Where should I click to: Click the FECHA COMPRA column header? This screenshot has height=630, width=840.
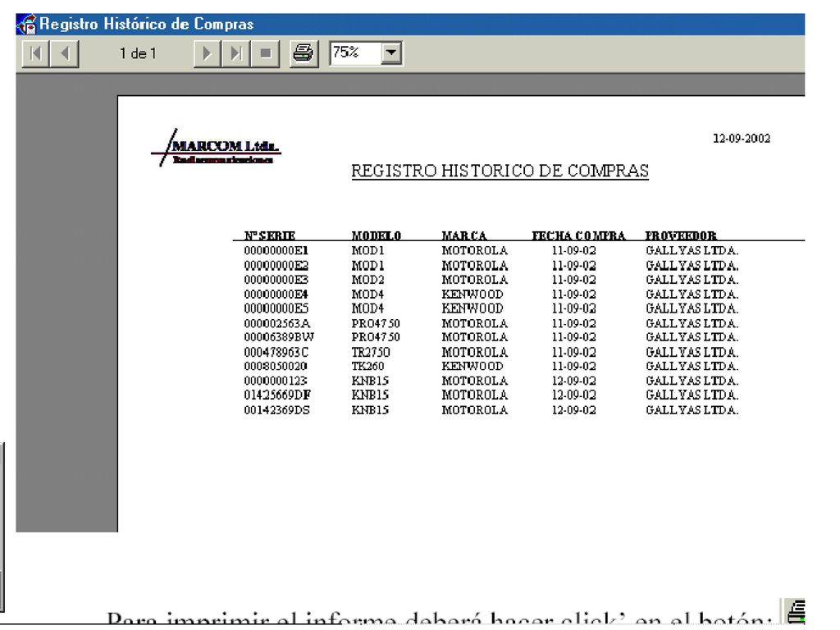pyautogui.click(x=578, y=235)
